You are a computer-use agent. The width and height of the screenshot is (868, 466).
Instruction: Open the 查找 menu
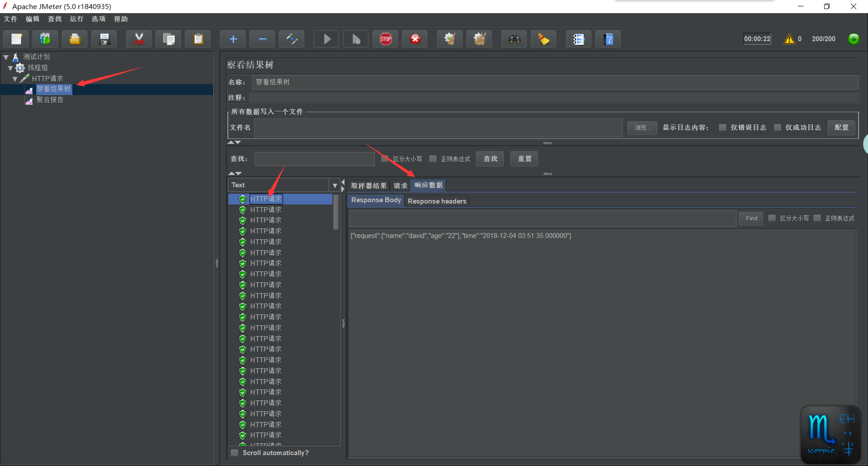[x=55, y=19]
